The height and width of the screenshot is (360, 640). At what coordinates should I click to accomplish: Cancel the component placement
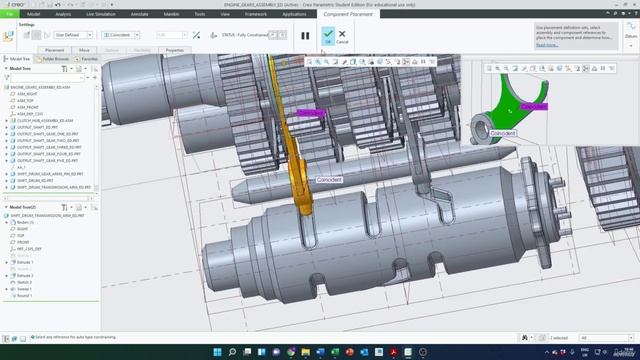(342, 36)
